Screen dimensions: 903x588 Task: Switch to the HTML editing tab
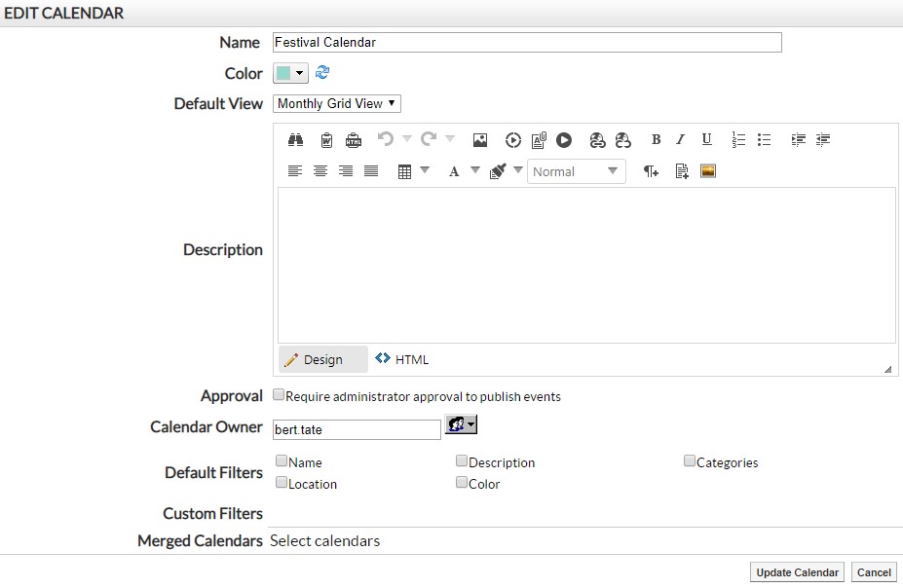pos(401,358)
